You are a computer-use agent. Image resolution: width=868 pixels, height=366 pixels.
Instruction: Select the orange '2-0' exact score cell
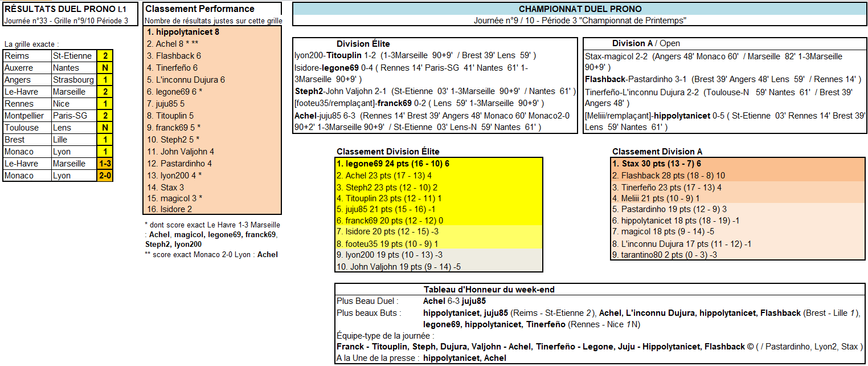click(x=105, y=176)
